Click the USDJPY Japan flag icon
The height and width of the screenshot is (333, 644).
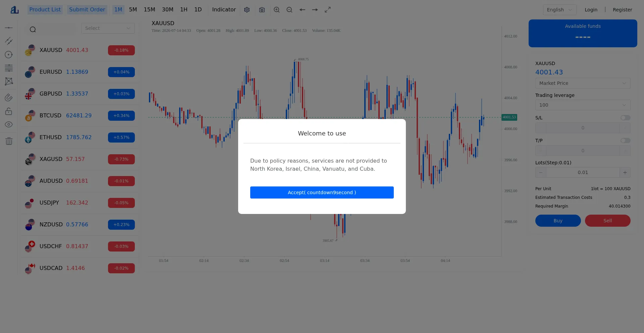pyautogui.click(x=30, y=203)
